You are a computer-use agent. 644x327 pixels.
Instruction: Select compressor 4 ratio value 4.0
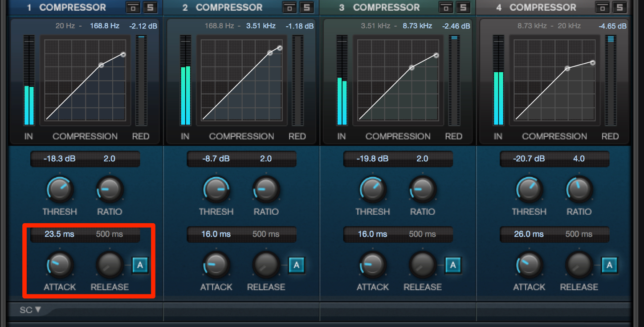tap(579, 159)
